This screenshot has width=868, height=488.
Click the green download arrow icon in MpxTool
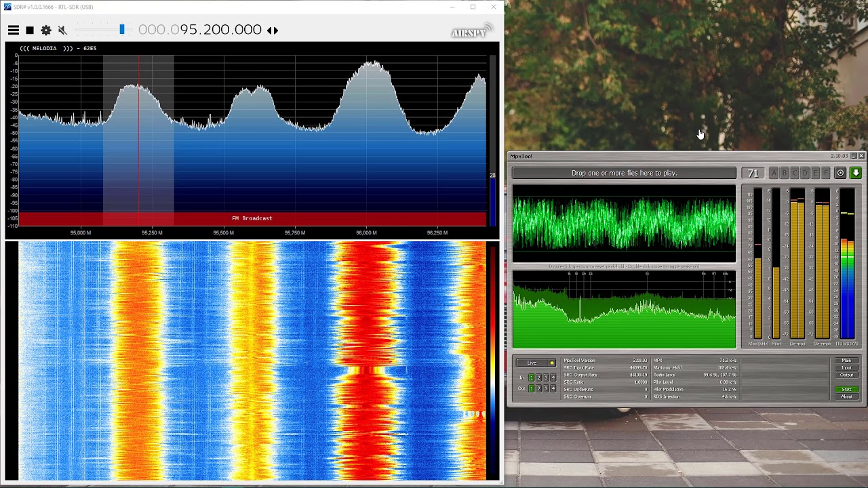[x=856, y=173]
